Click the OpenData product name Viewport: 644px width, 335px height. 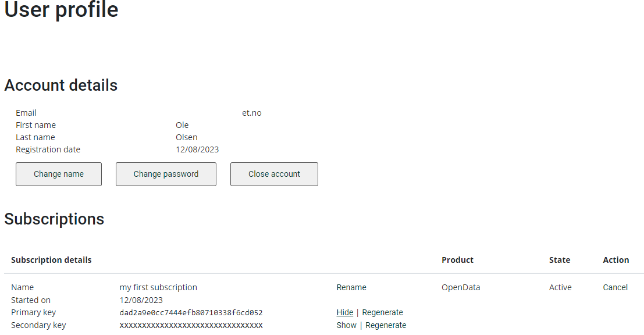(x=461, y=287)
